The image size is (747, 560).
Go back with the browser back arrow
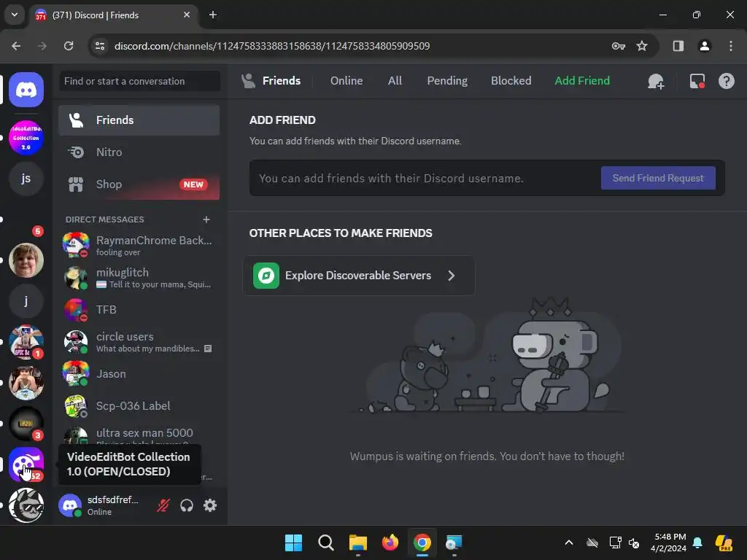(16, 46)
